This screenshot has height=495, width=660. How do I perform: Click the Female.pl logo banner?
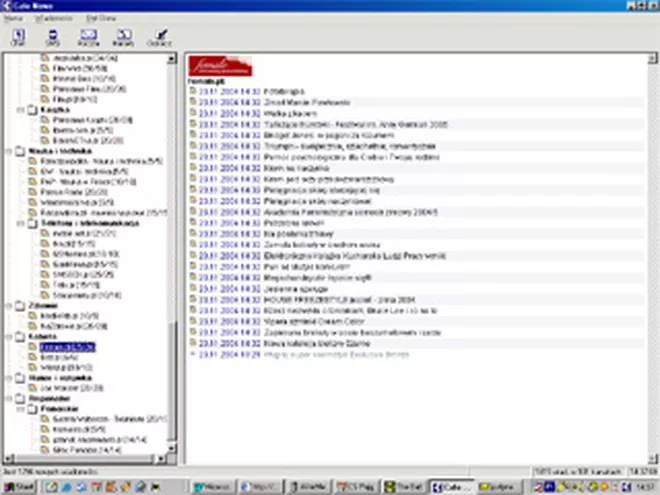pos(221,69)
